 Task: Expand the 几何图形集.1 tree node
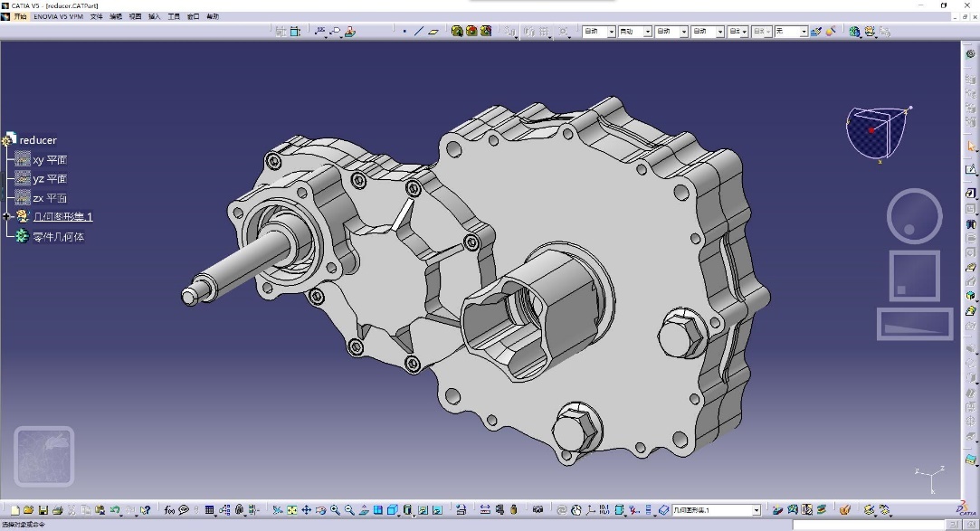click(x=7, y=217)
